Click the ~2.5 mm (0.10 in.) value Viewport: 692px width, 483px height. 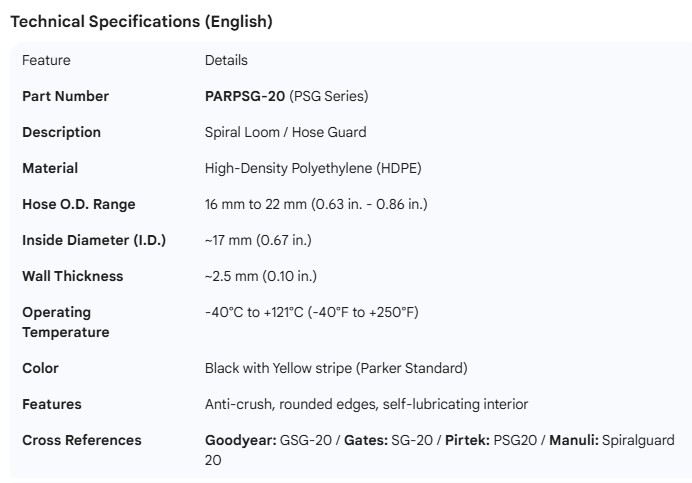(x=260, y=276)
